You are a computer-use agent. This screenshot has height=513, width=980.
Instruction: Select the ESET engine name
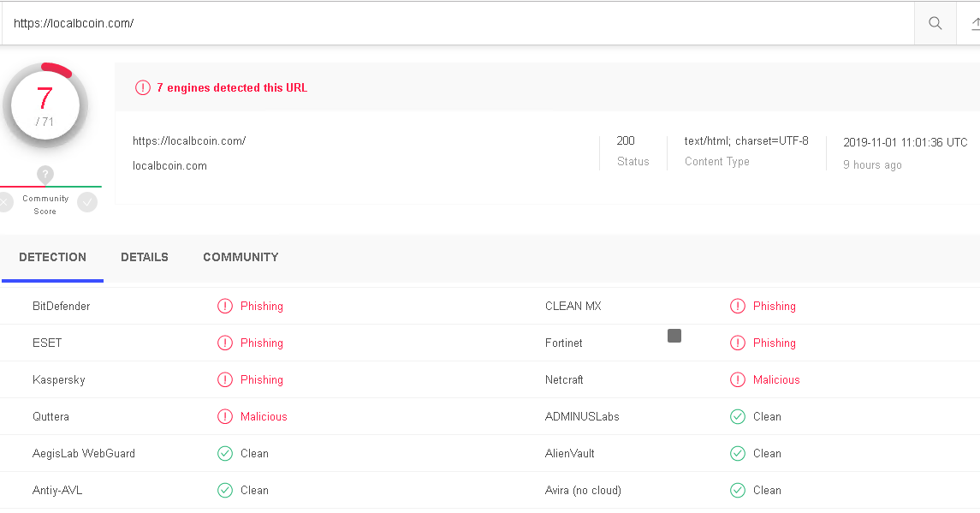tap(47, 343)
